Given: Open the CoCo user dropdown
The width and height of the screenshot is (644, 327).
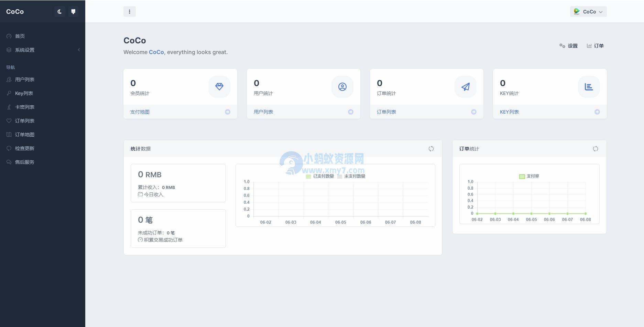Looking at the screenshot, I should [x=588, y=11].
